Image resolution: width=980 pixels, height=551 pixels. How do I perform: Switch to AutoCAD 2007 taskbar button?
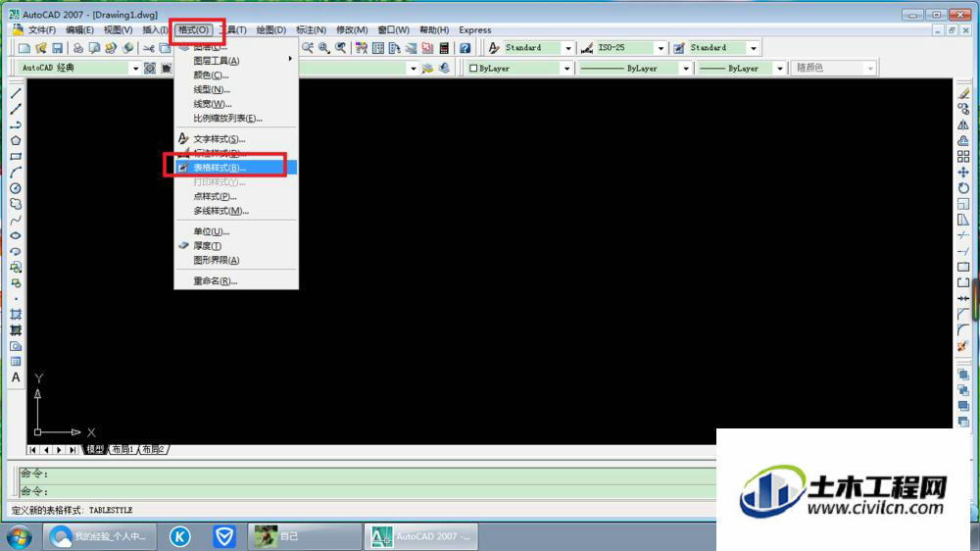pos(420,536)
